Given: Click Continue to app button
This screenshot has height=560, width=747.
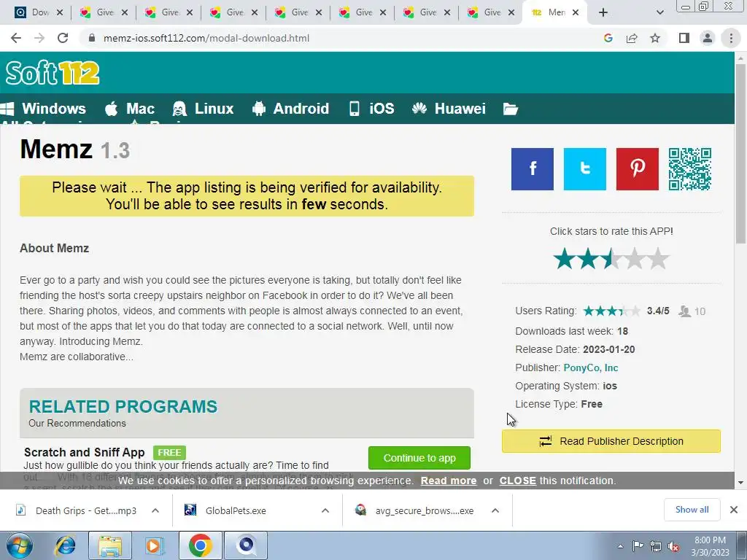Looking at the screenshot, I should point(419,458).
